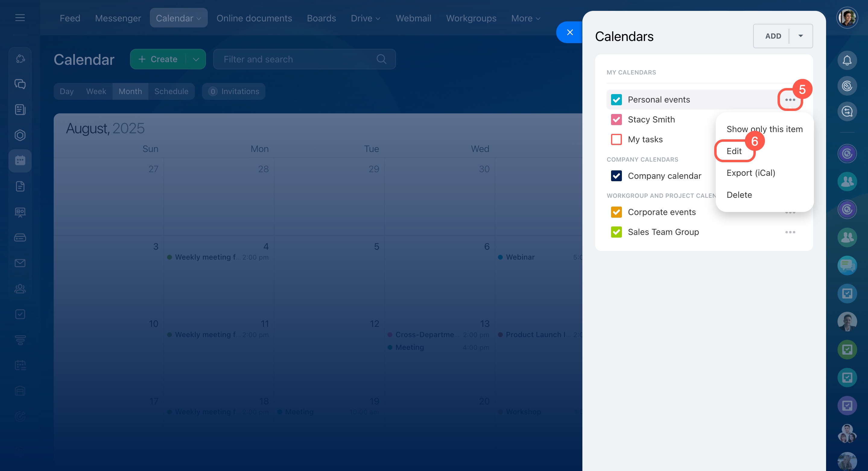Choose Export (iCal) menu option
Image resolution: width=868 pixels, height=471 pixels.
pyautogui.click(x=751, y=173)
